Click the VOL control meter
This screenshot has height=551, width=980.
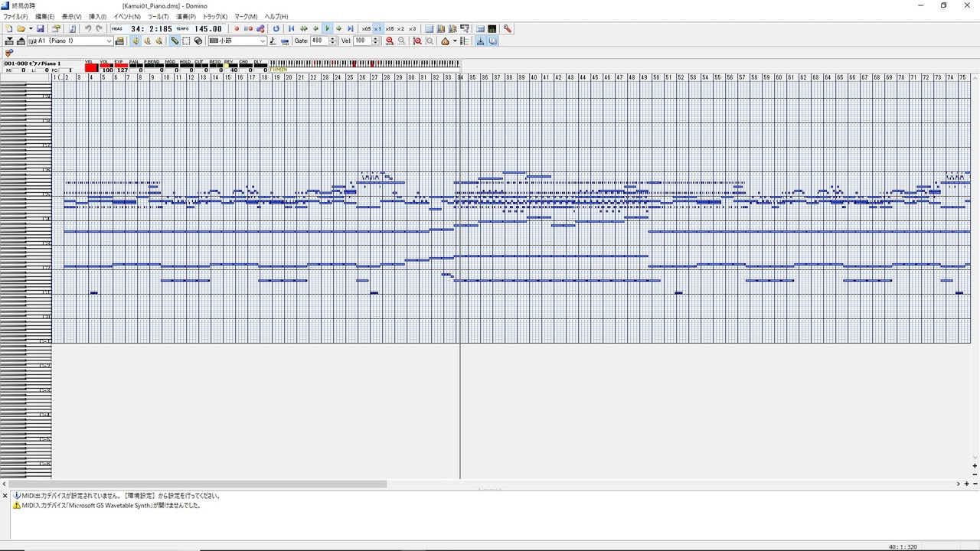[x=106, y=67]
